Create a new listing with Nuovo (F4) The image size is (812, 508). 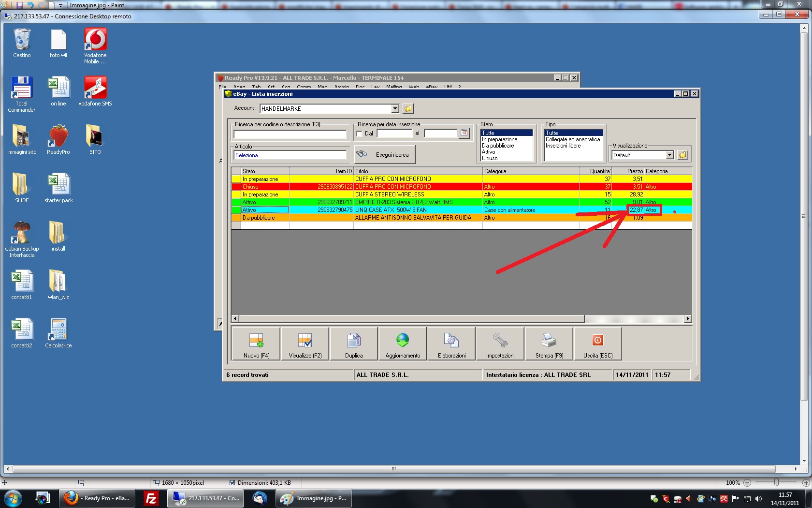tap(257, 344)
